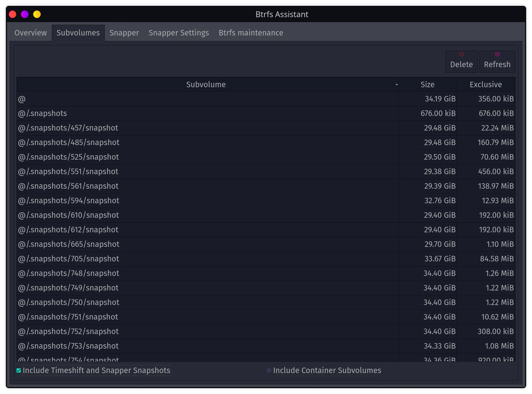Select @/.snapshots/753/snapshot row

(266, 346)
